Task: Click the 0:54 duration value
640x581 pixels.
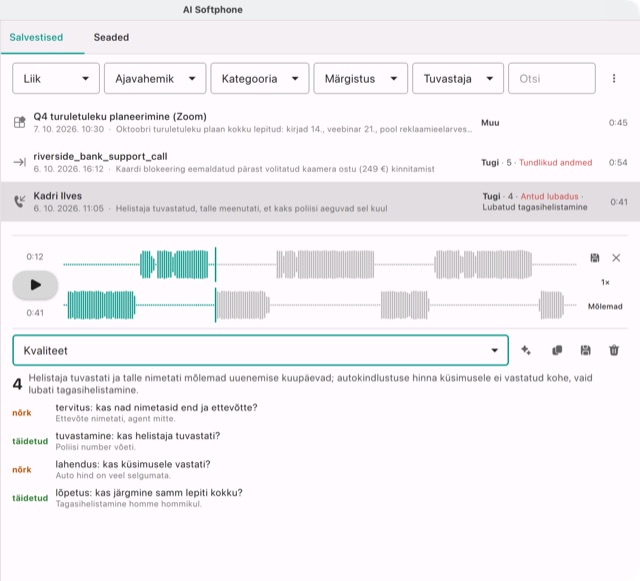Action: pos(618,163)
